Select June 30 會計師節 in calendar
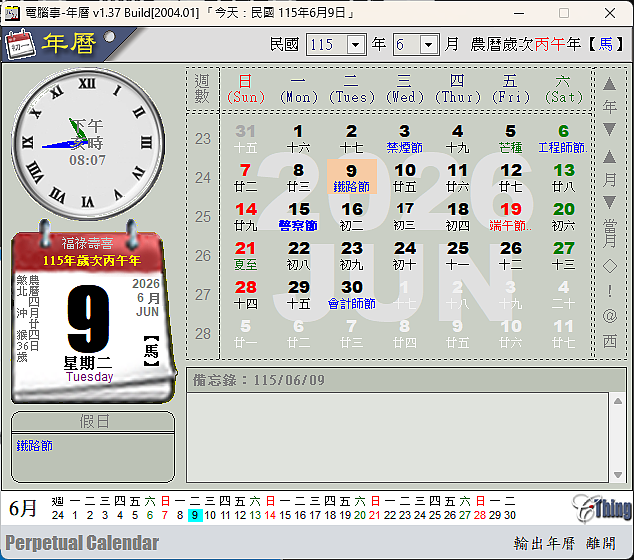 pos(352,294)
